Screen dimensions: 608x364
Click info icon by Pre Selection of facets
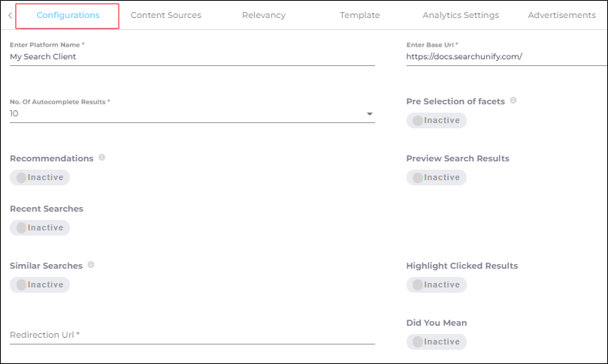(x=513, y=101)
